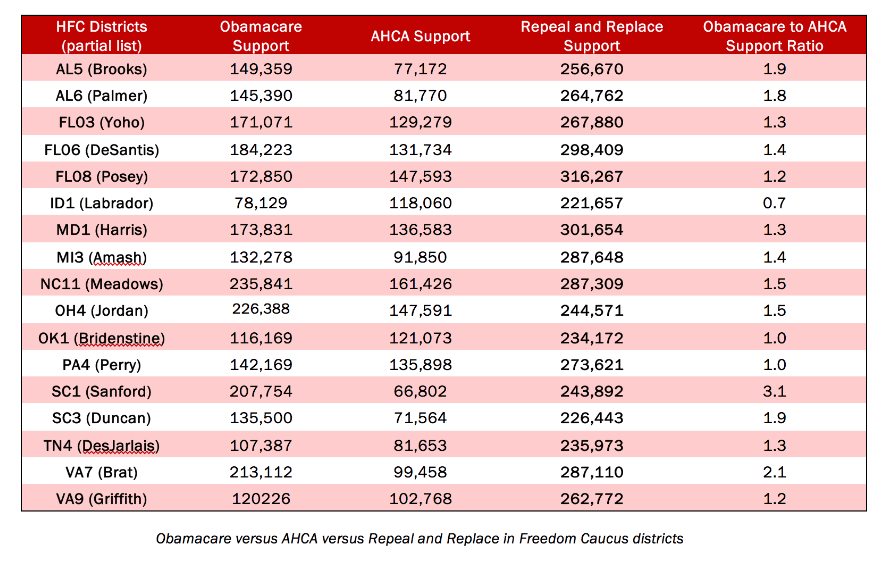Click the FL06 (DeSantis) district cell
Viewport: 886px width, 561px height.
[x=102, y=150]
